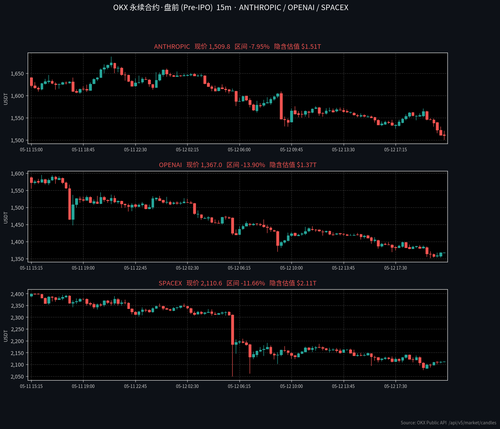Image resolution: width=500 pixels, height=429 pixels.
Task: Click 05-12 17:30 under the SPACEX chart
Action: 395,386
